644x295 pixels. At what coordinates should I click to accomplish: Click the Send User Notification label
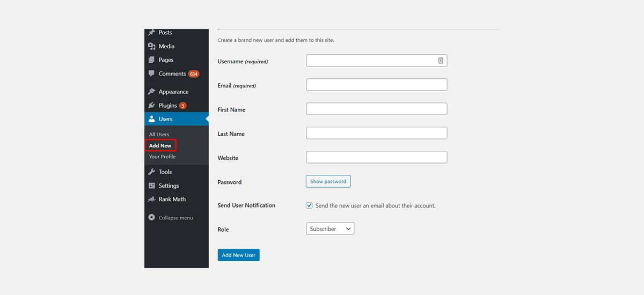click(246, 205)
